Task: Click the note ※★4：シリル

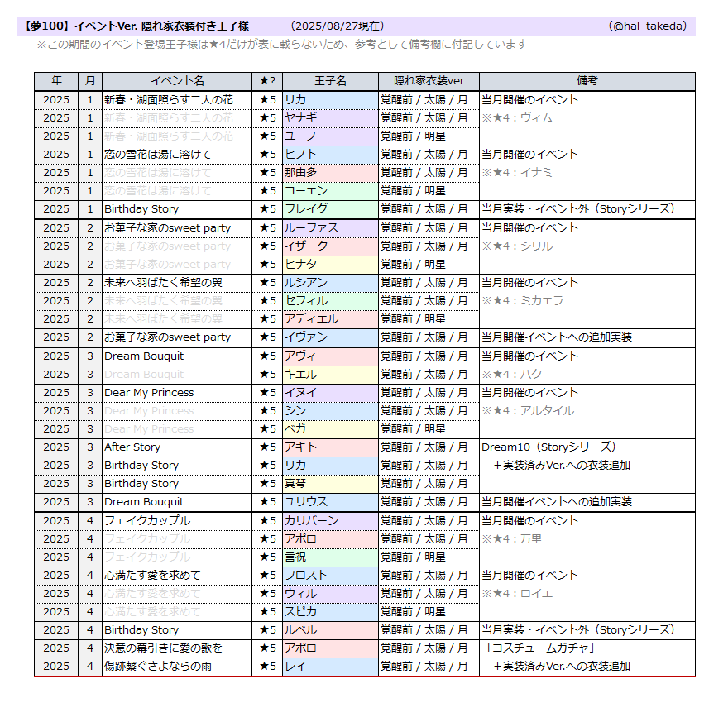Action: (x=517, y=246)
